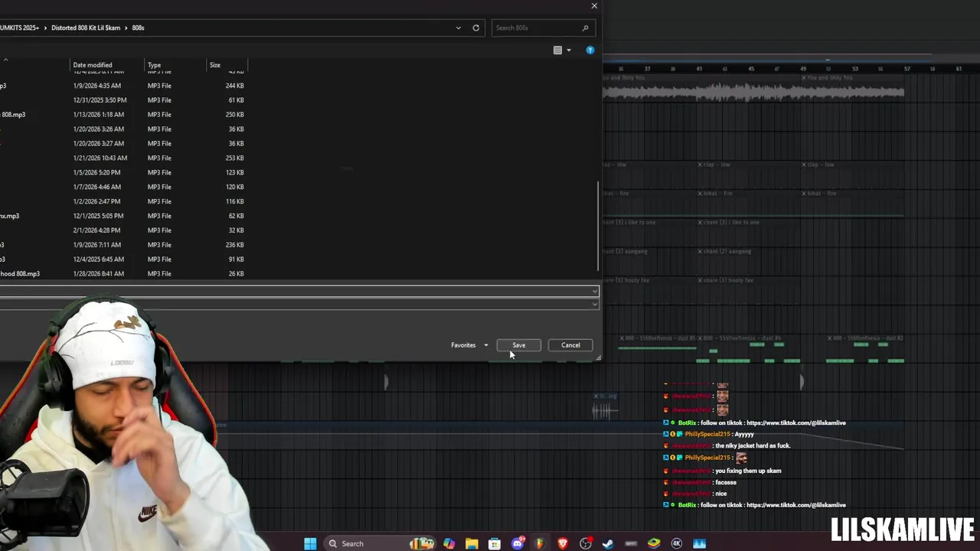Expand the address bar history dropdown
Viewport: 980px width, 551px height.
[x=458, y=28]
